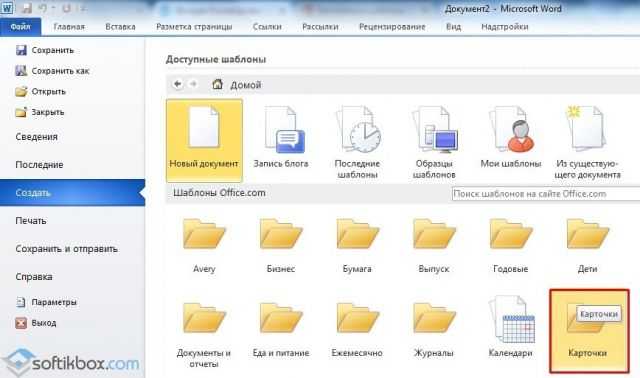Select Из существующего документа icon

point(586,128)
